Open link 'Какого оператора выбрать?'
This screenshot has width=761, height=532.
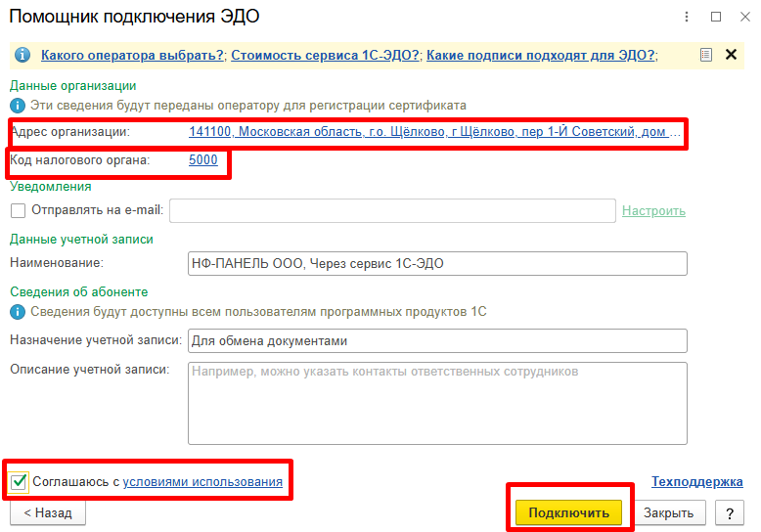pyautogui.click(x=132, y=56)
